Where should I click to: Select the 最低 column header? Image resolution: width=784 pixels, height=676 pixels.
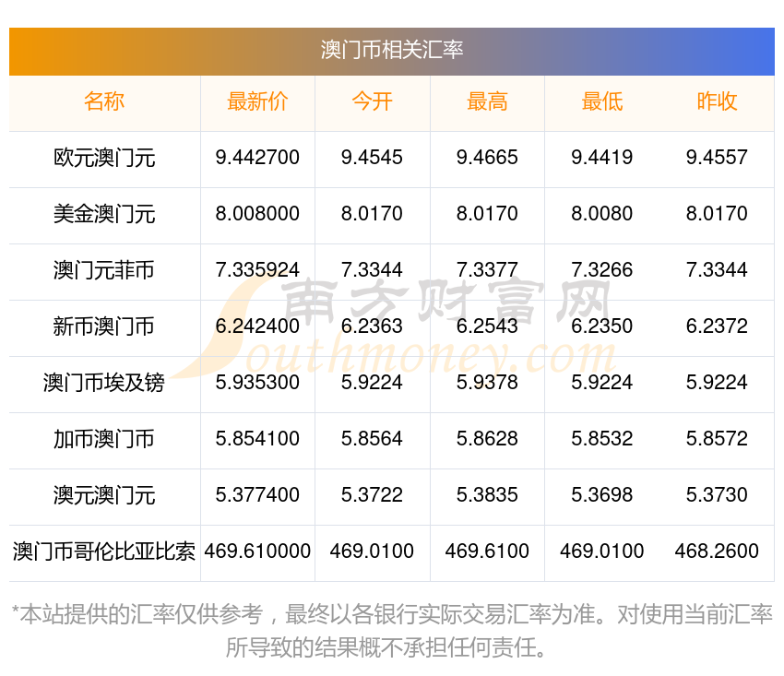point(602,101)
